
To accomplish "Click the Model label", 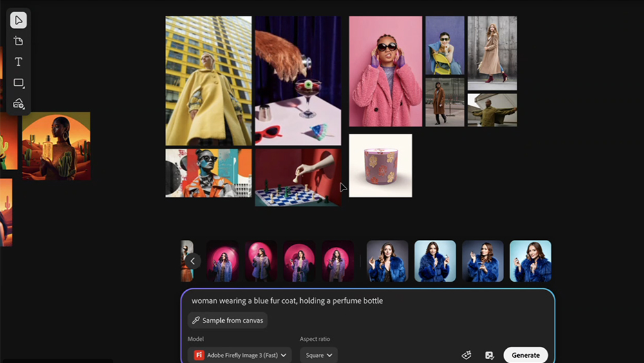I will [196, 338].
